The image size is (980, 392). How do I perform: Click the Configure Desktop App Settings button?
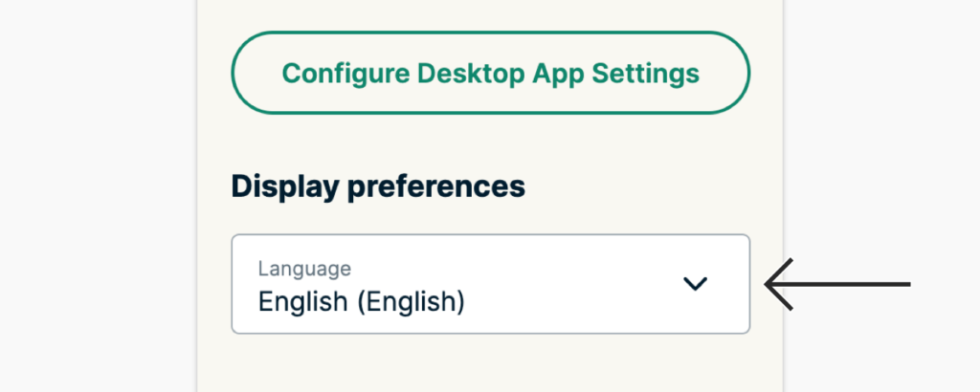click(x=490, y=74)
